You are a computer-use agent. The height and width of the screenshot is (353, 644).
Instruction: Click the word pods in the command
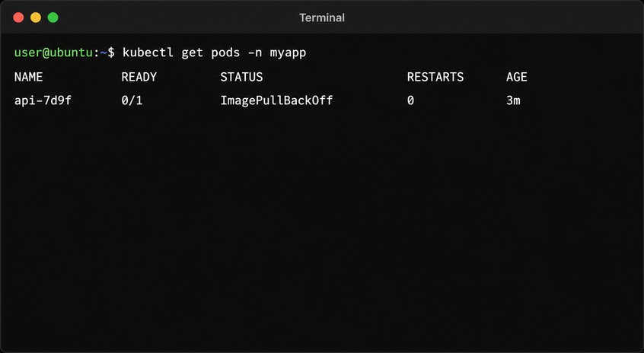click(225, 52)
